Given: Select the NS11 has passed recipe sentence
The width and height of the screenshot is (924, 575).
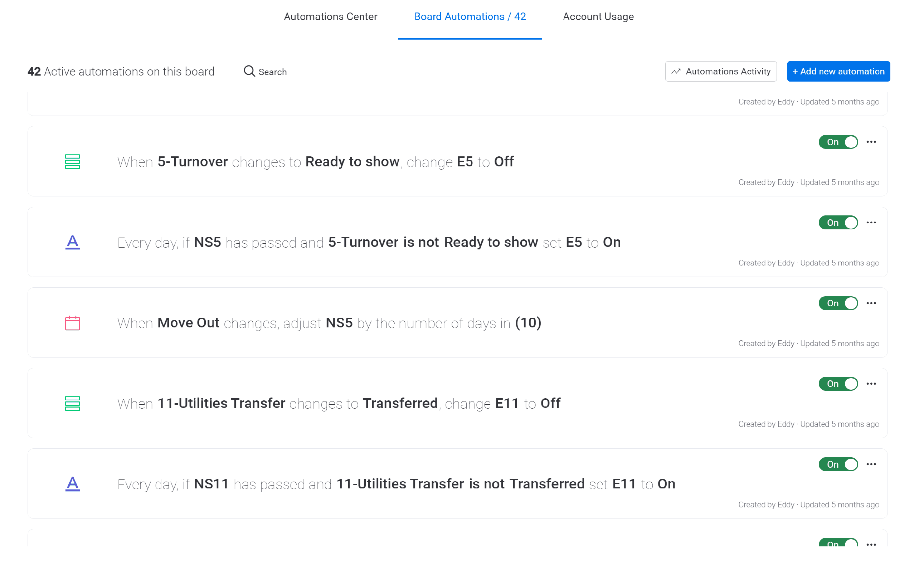Looking at the screenshot, I should 396,484.
